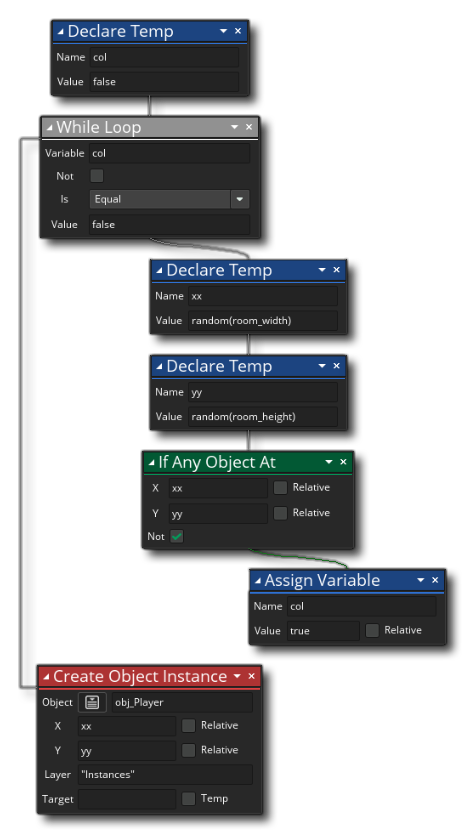
Task: Collapse the If Any Object At node
Action: click(x=151, y=463)
